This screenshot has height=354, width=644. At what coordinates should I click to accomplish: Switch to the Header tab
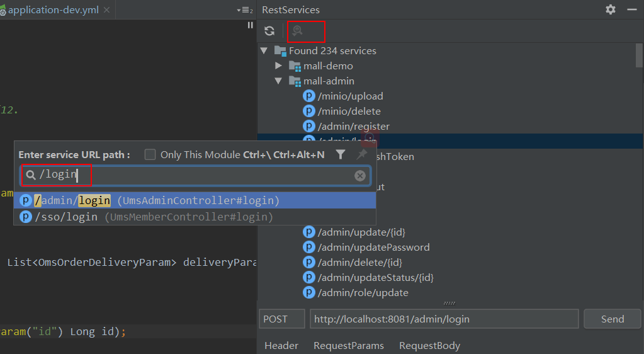click(x=281, y=346)
